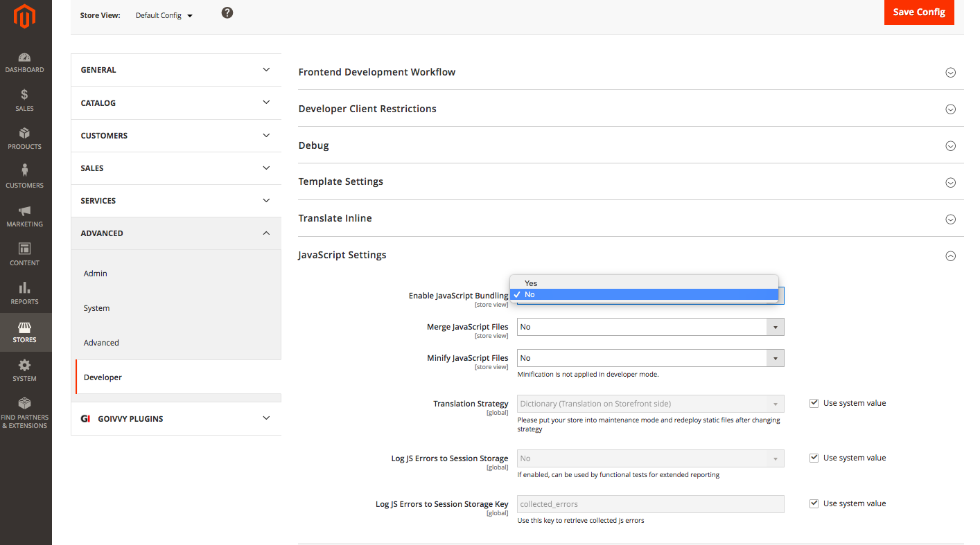Select Yes in the bundling dropdown list

532,283
